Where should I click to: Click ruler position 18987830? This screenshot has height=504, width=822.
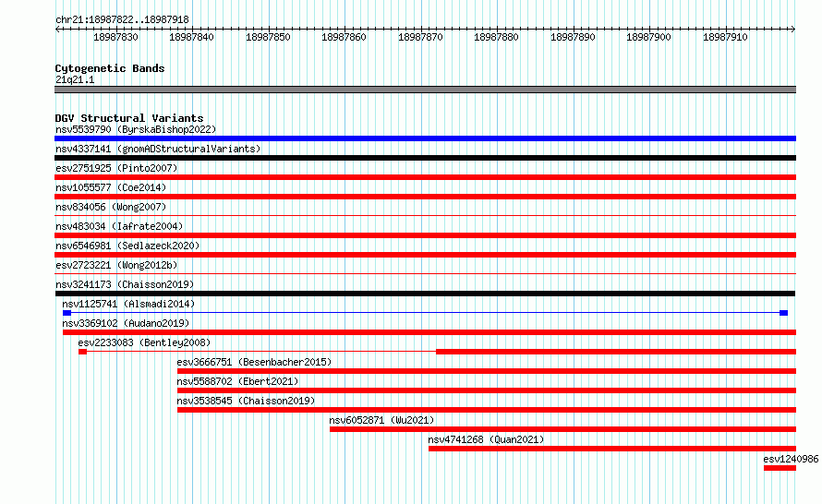pos(115,37)
